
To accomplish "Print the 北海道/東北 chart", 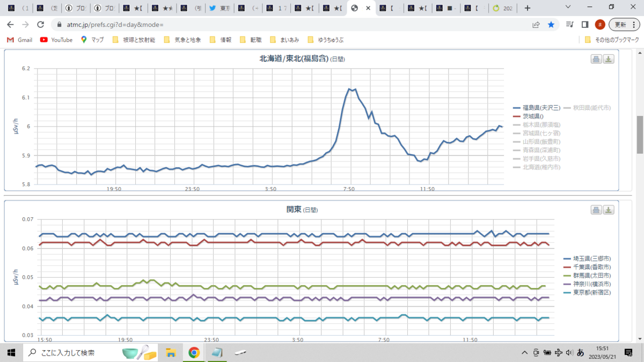I will [x=596, y=59].
